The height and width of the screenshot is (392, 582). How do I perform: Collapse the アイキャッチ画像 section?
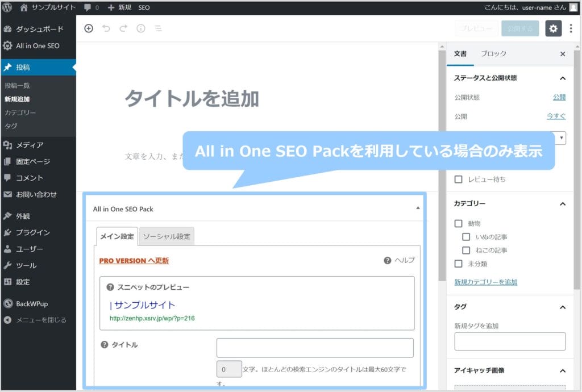click(563, 371)
